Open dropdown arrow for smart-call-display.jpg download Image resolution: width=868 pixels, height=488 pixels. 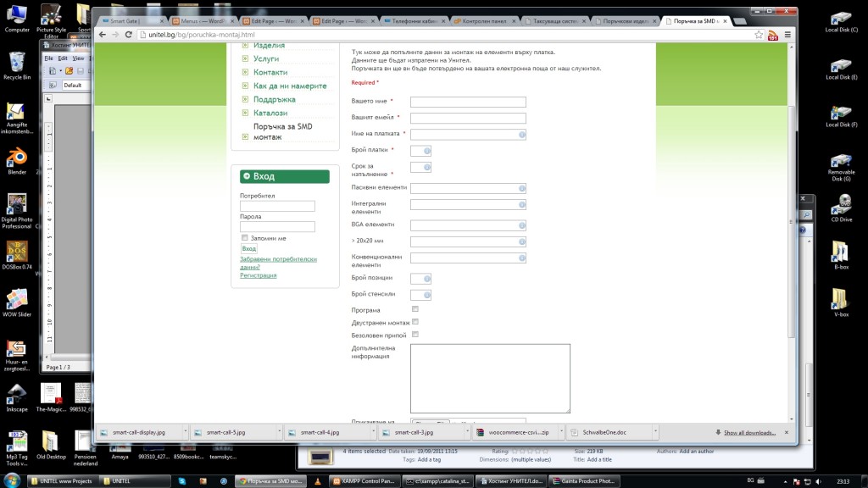[x=185, y=432]
